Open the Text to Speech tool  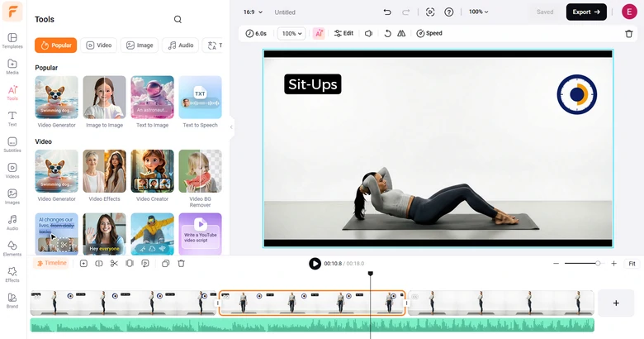(200, 102)
